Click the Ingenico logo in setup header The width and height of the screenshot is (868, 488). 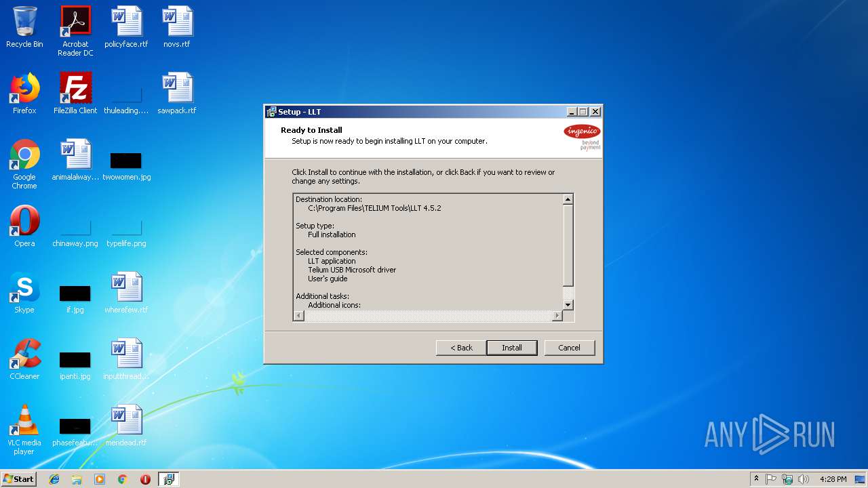(x=582, y=136)
